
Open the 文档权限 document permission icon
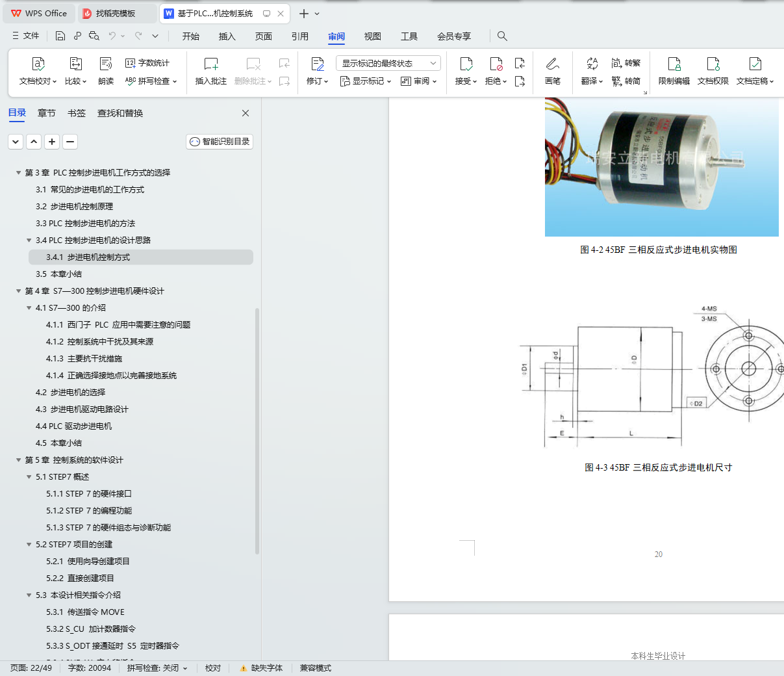[x=713, y=64]
